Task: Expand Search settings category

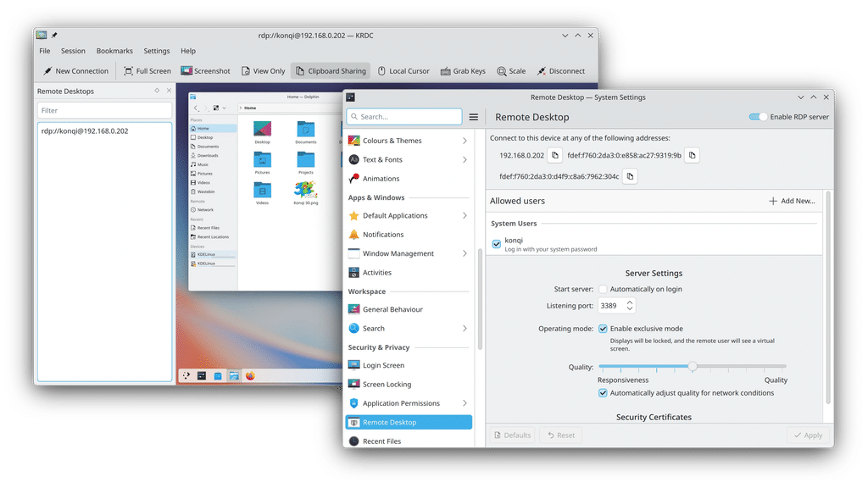Action: 409,329
